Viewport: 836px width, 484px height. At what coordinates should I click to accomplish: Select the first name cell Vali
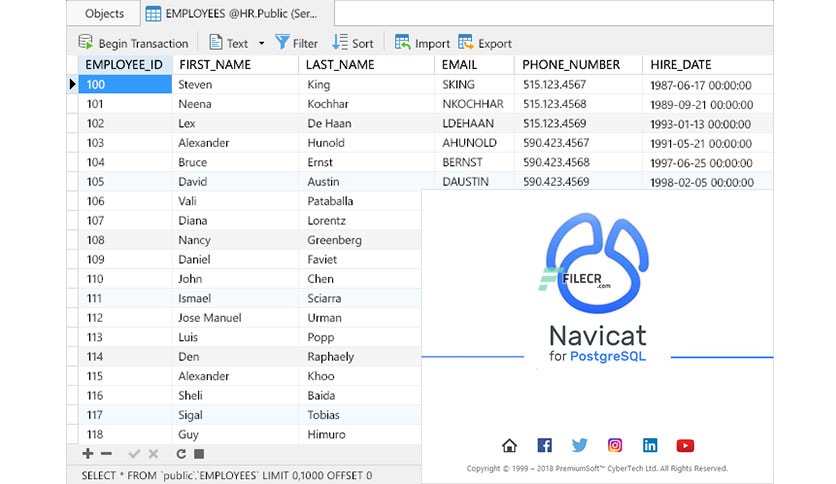(235, 201)
